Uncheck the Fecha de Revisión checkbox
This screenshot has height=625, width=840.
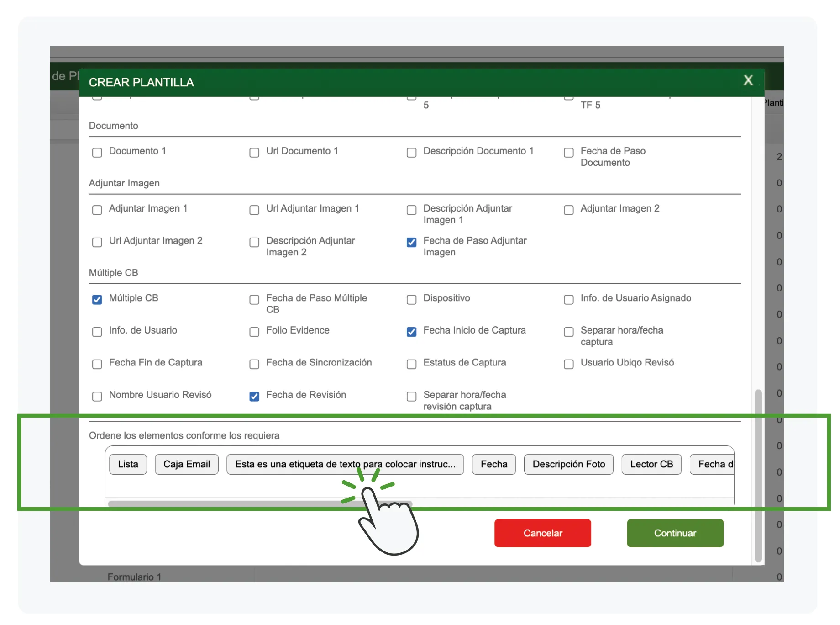tap(254, 396)
